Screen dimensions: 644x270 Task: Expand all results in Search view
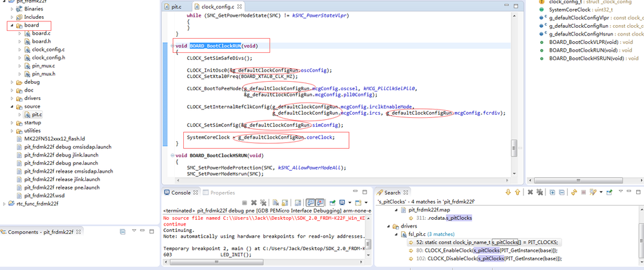552,192
